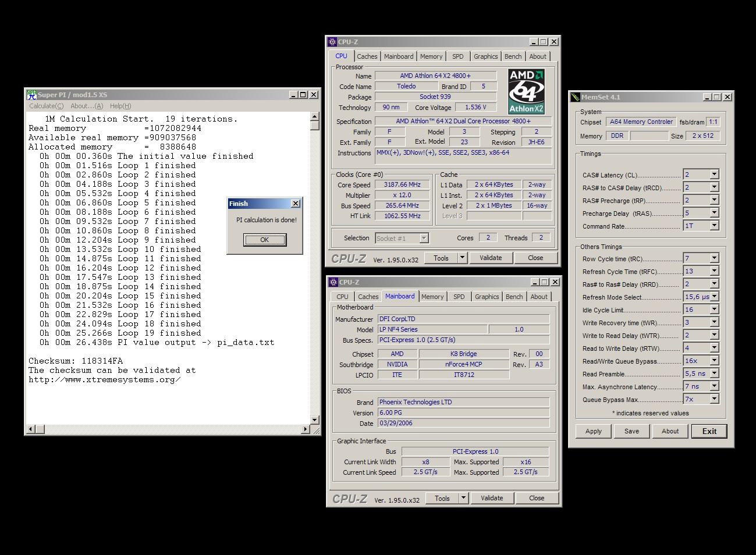Click the MemSet 4.1 title bar icon

point(576,97)
